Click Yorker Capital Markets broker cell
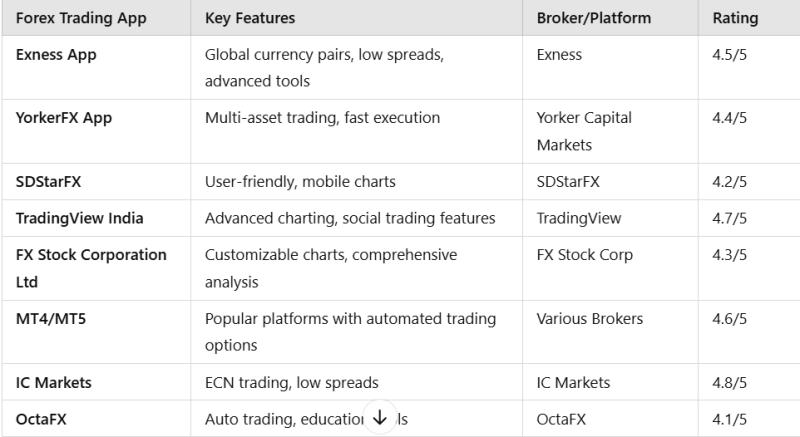The height and width of the screenshot is (437, 800). (x=584, y=131)
